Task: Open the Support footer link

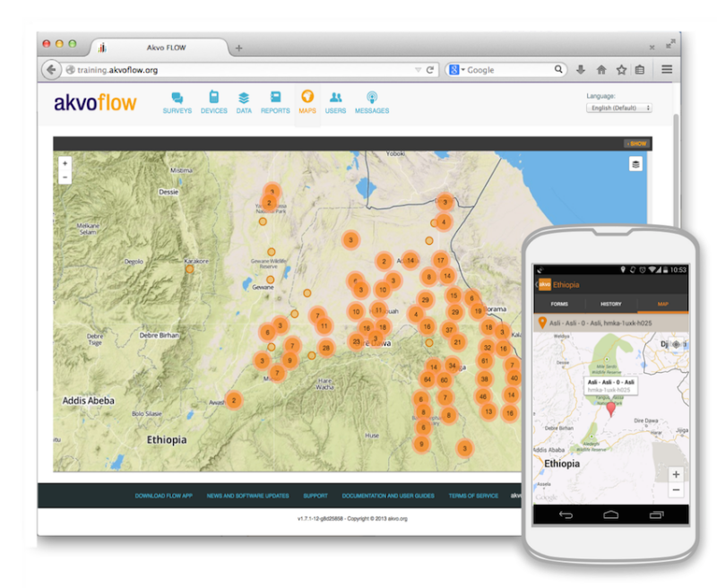Action: tap(315, 496)
